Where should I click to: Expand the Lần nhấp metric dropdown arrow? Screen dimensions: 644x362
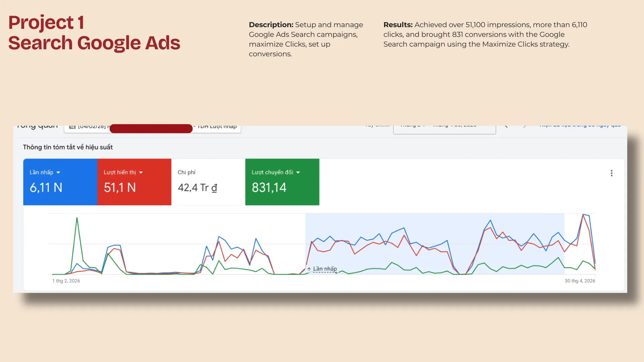(58, 173)
